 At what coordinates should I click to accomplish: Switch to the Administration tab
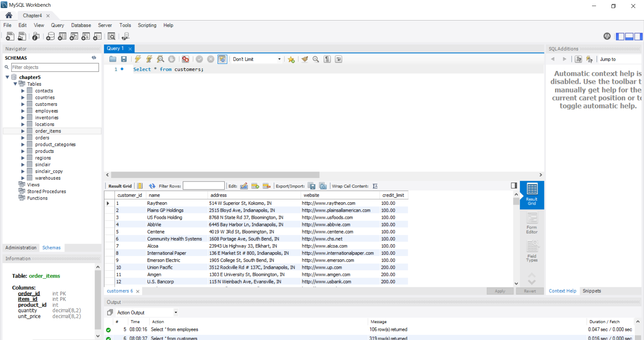tap(21, 248)
